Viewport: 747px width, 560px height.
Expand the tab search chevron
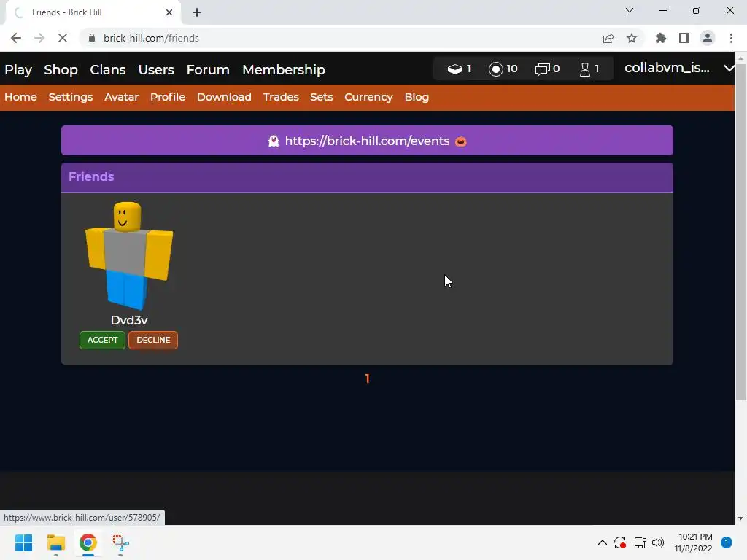(x=630, y=10)
